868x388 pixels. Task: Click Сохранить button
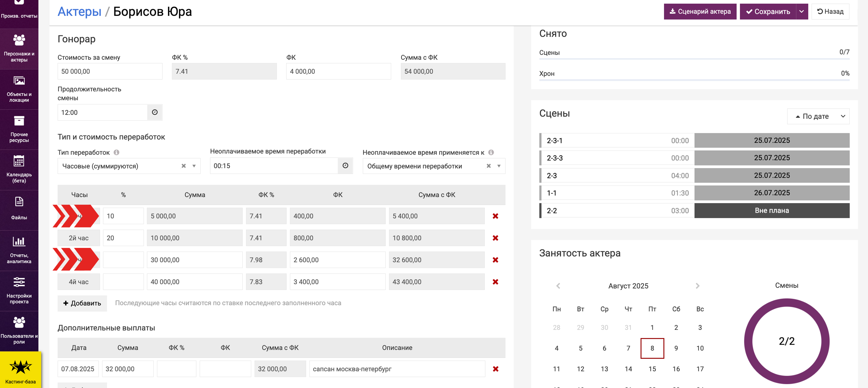tap(768, 12)
